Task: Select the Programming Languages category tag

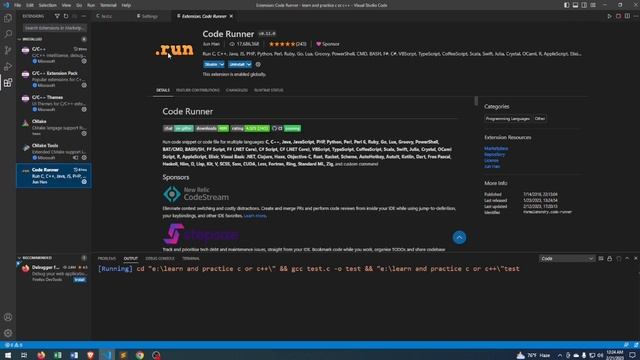Action: (508, 119)
